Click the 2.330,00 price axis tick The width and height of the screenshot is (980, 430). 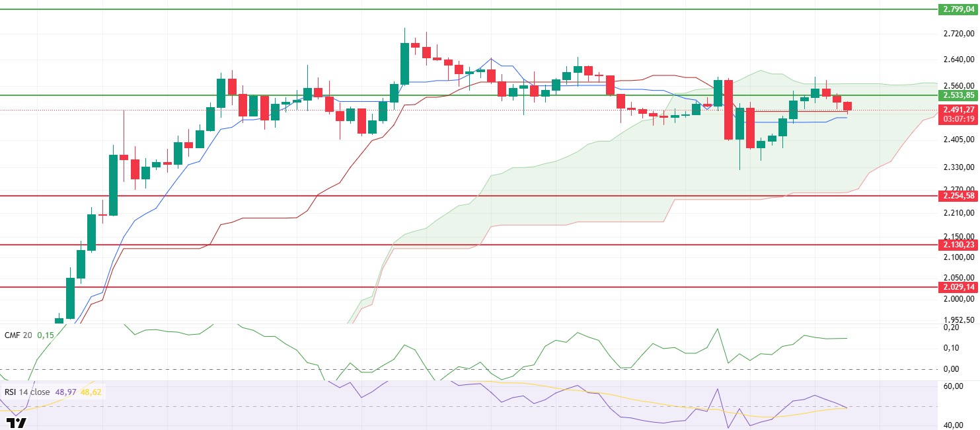coord(960,167)
